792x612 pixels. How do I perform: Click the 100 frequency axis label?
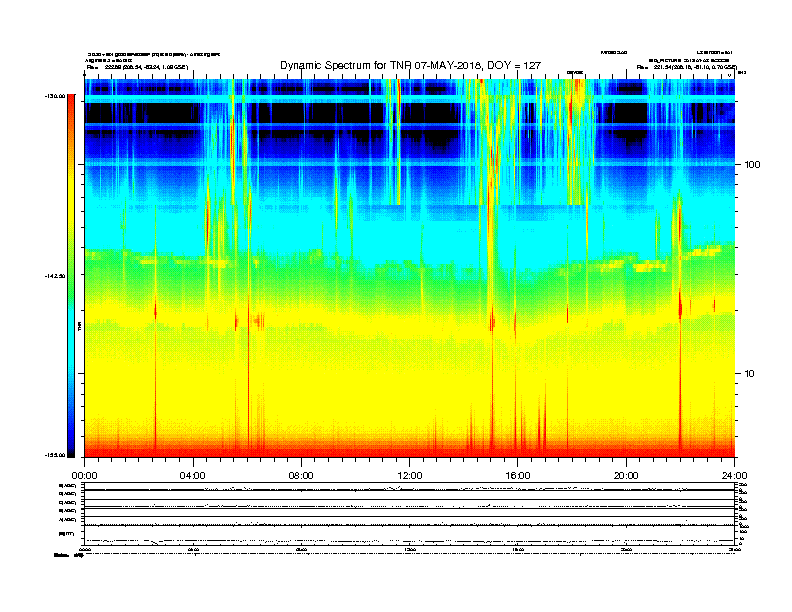point(752,165)
